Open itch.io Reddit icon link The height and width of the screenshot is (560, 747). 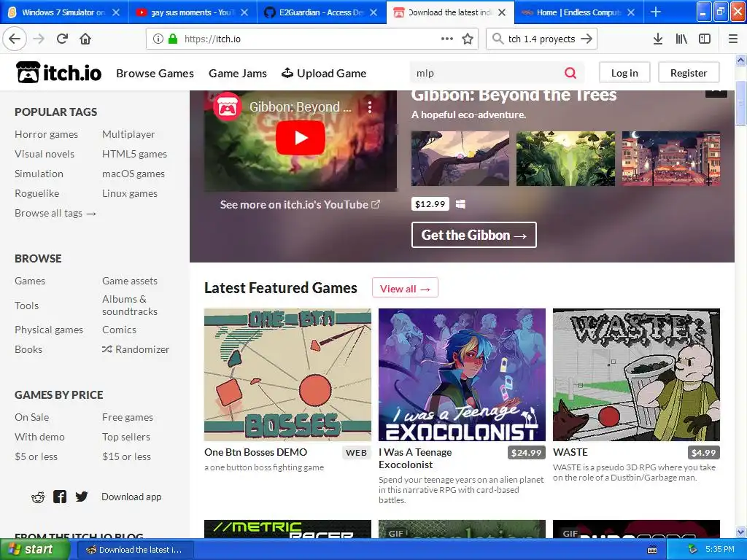[x=38, y=497]
